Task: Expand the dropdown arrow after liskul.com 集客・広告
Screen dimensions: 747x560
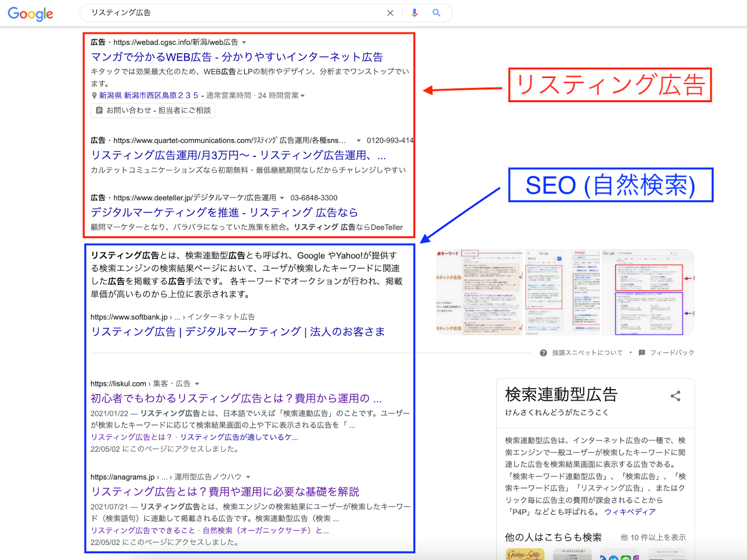Action: (x=197, y=384)
